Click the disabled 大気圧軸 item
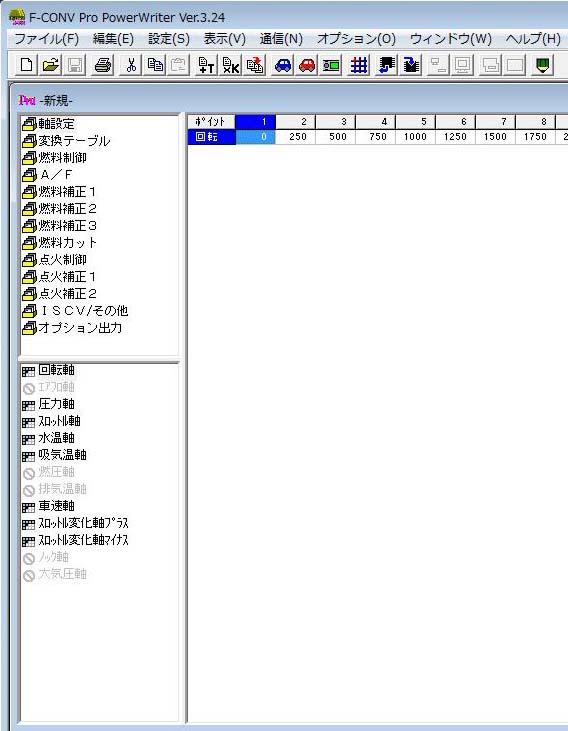This screenshot has height=731, width=568. click(x=55, y=574)
